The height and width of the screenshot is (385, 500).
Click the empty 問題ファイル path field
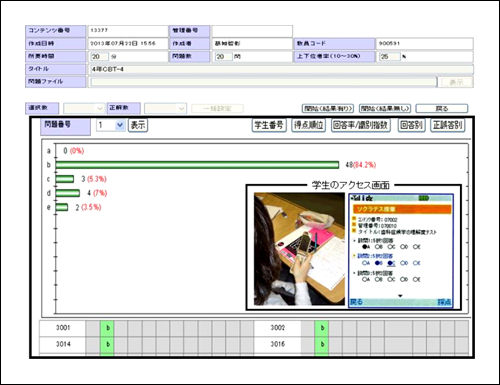point(263,82)
